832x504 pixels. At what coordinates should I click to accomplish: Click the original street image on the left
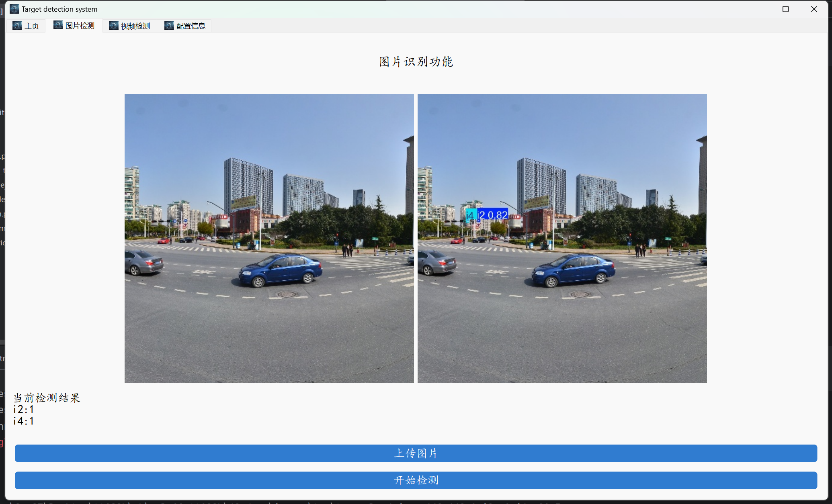coord(269,238)
